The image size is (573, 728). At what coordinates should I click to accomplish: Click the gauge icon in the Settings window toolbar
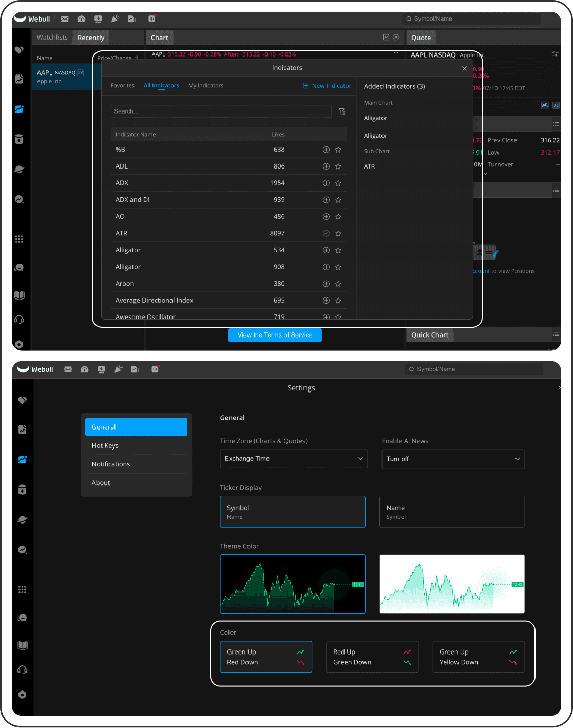click(85, 369)
